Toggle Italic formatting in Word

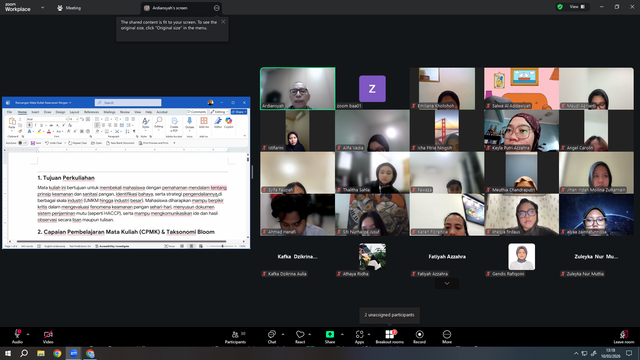(x=36, y=125)
